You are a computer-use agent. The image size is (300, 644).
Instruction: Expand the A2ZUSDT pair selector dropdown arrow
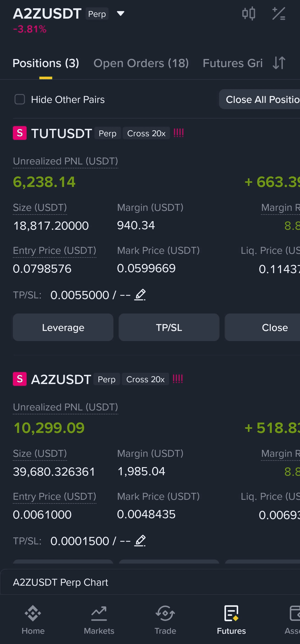point(121,13)
